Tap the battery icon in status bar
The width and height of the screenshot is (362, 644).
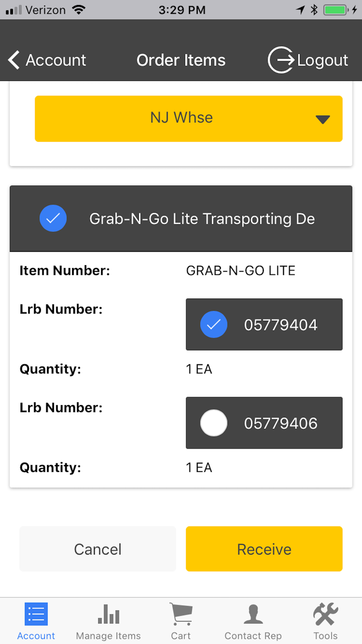[336, 10]
